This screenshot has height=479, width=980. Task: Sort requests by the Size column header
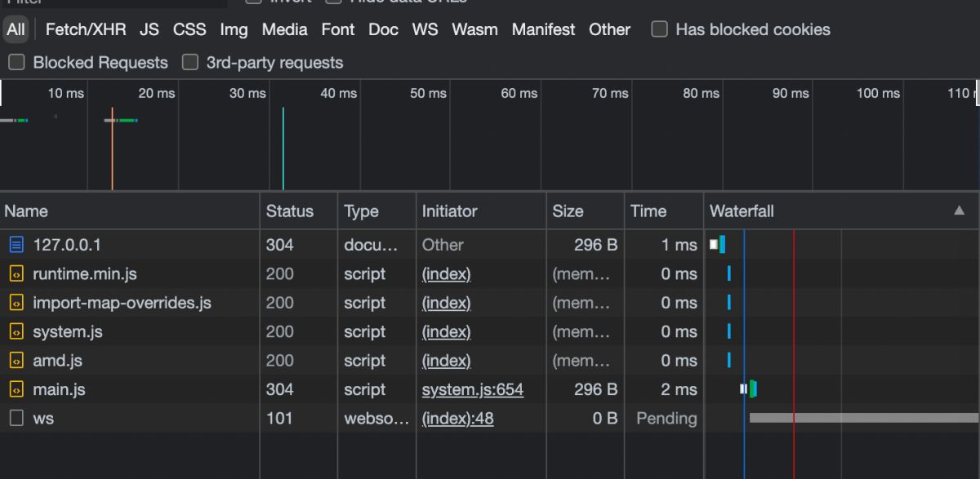click(x=568, y=211)
